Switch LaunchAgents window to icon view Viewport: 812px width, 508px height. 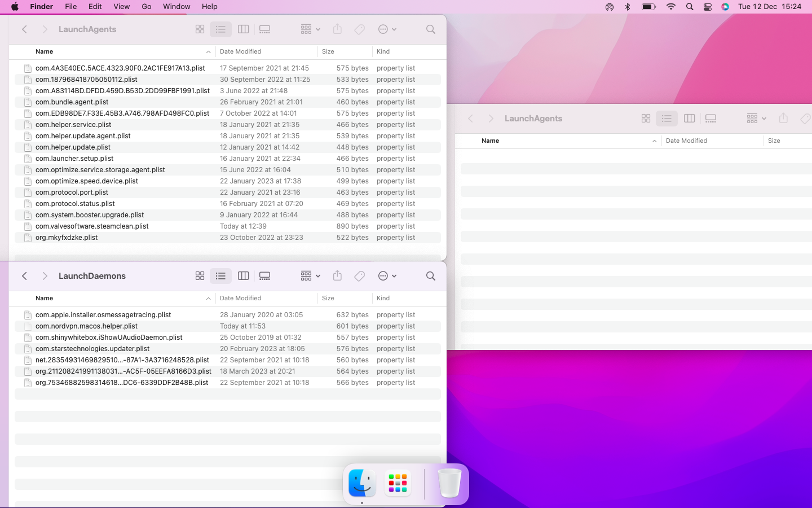point(200,29)
